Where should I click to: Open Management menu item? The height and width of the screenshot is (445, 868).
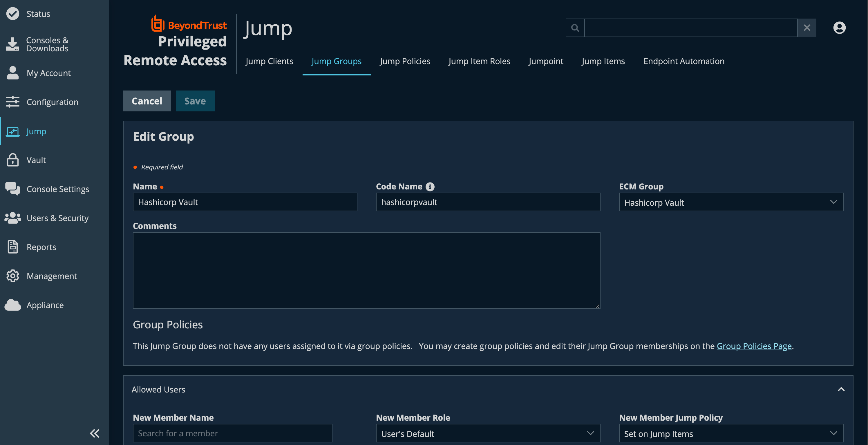(52, 276)
